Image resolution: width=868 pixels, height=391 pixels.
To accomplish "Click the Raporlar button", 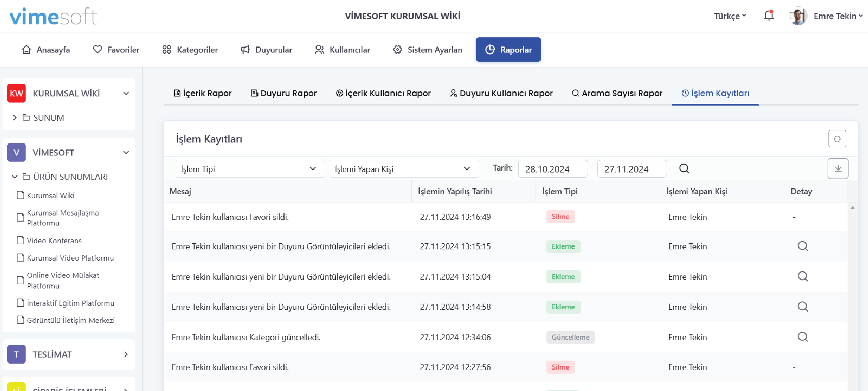I will click(508, 50).
